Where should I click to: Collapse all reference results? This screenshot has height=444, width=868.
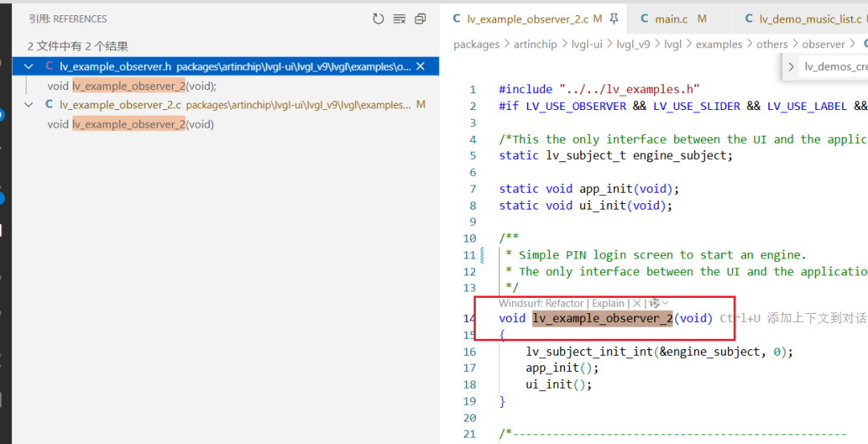tap(420, 18)
